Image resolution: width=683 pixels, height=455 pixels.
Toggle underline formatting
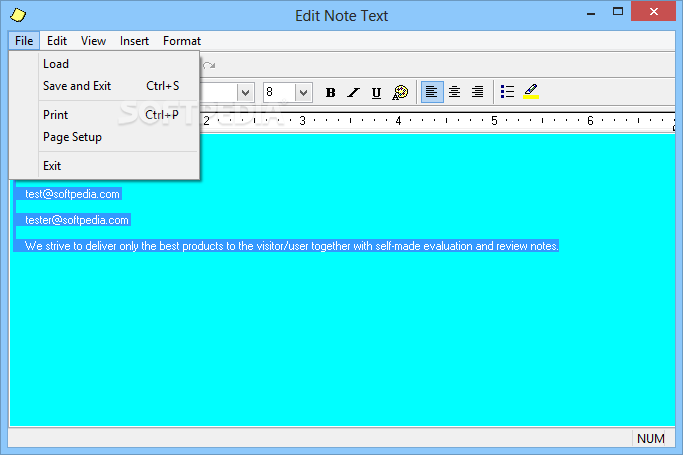[x=376, y=92]
